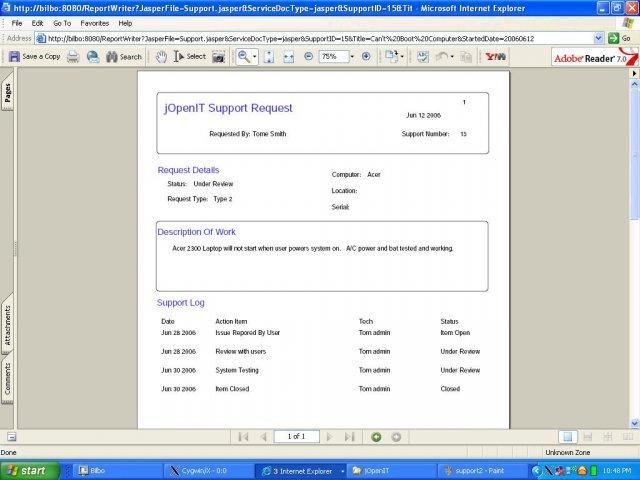Click the Zoom In plus button
Screen dimensions: 640x480
(366, 56)
